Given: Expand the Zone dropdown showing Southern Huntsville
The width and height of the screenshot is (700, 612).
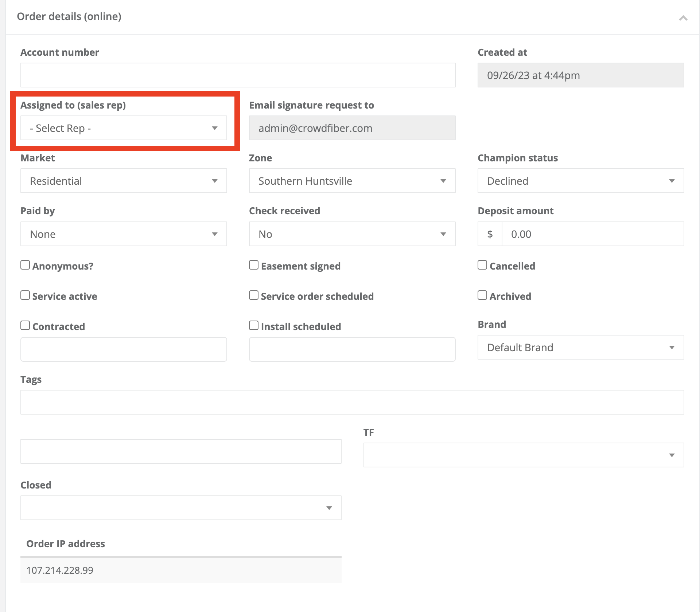Looking at the screenshot, I should (352, 181).
